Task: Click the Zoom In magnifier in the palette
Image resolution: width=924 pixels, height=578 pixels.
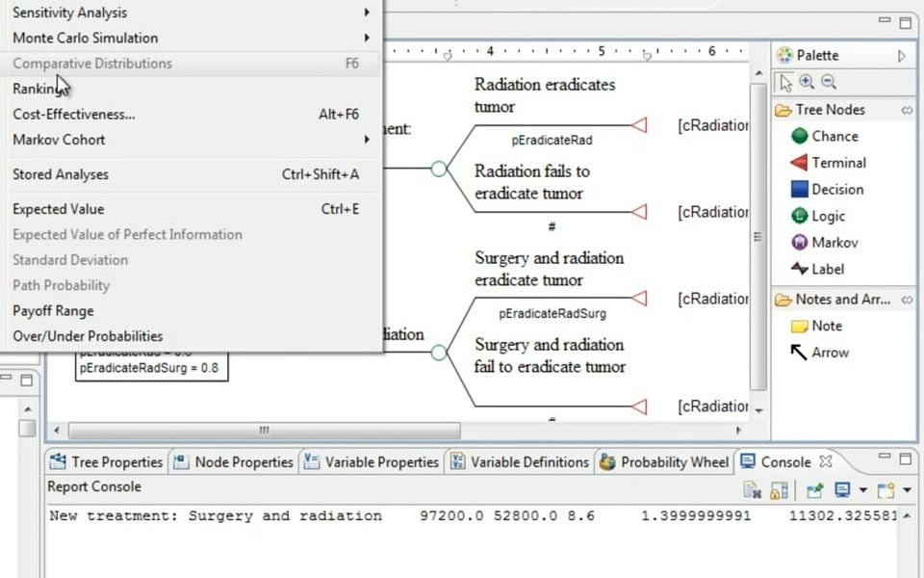Action: click(808, 82)
